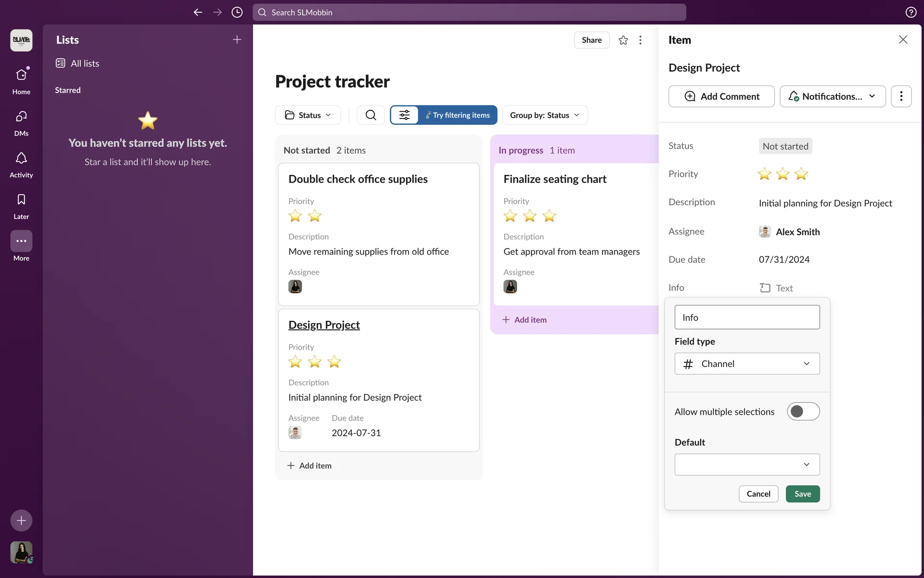The image size is (924, 578).
Task: Click the history clock icon
Action: 237,13
